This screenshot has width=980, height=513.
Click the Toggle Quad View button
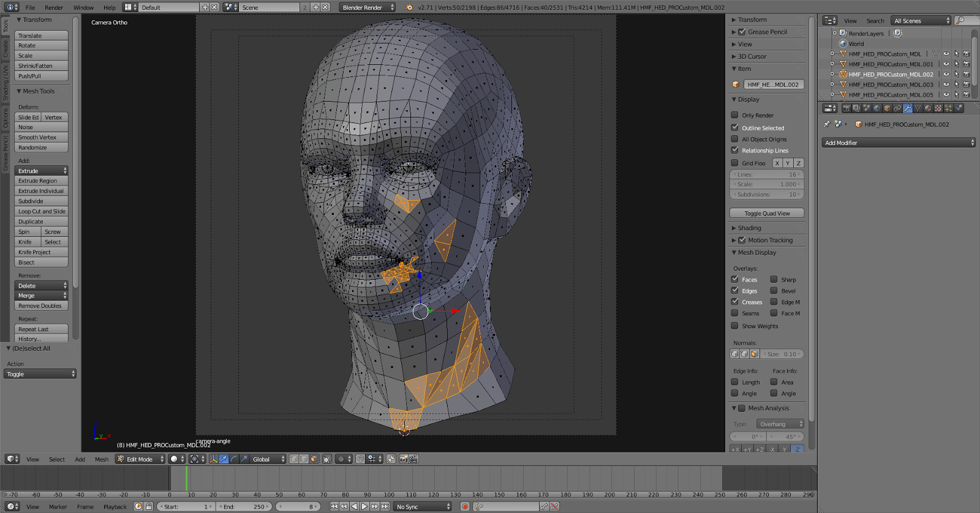pyautogui.click(x=767, y=213)
